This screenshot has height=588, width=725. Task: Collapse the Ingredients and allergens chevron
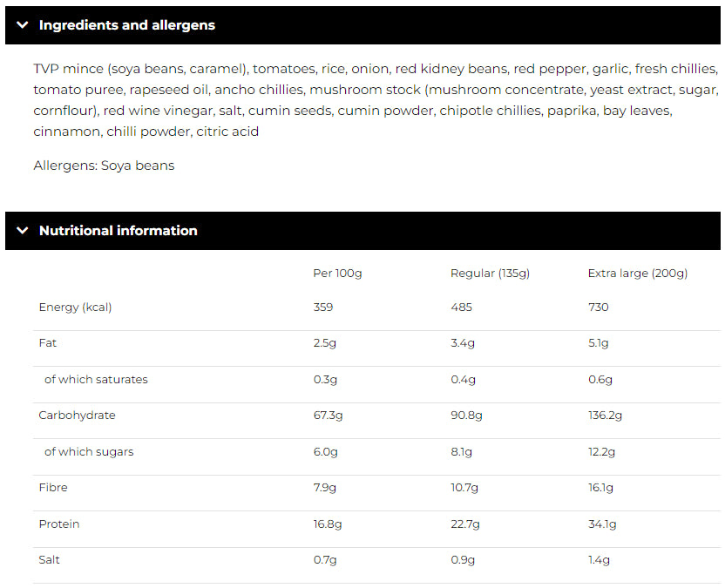pos(23,25)
